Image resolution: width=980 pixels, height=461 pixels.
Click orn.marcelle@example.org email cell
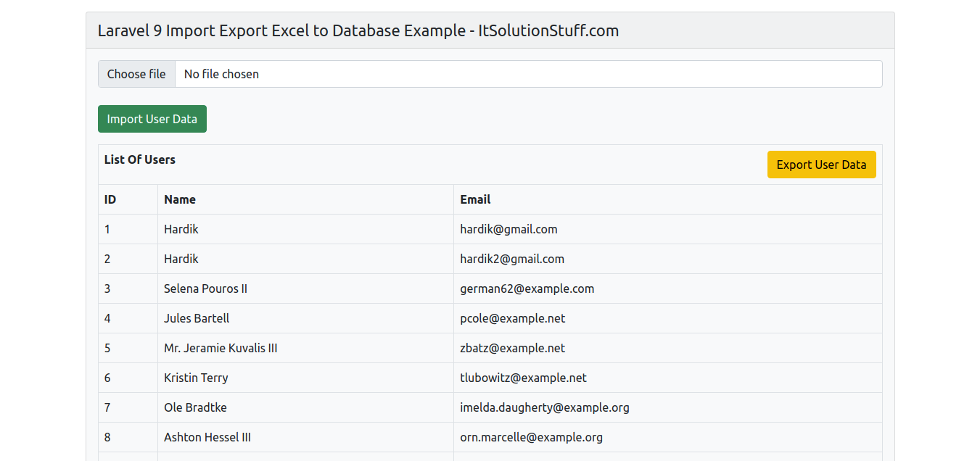tap(531, 437)
